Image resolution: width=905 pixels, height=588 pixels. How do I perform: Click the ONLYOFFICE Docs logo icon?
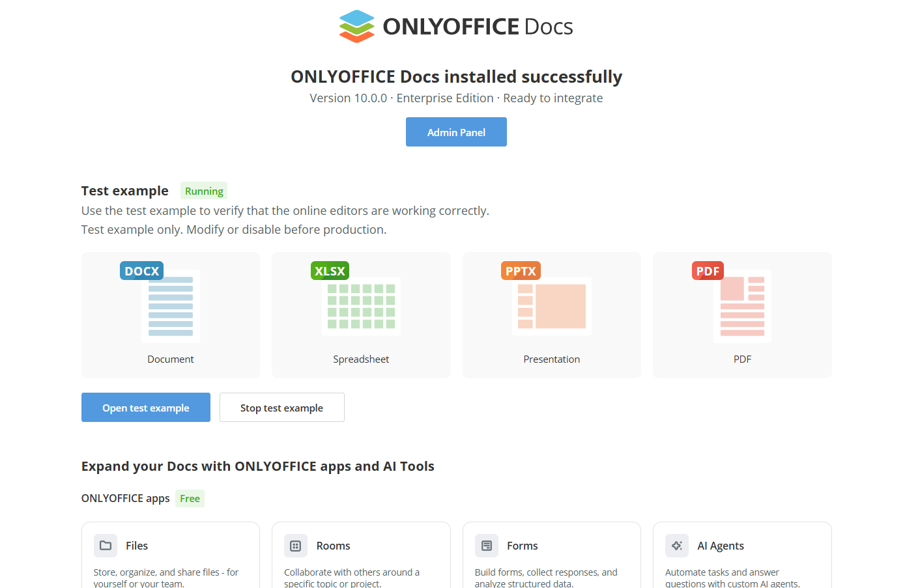click(357, 26)
